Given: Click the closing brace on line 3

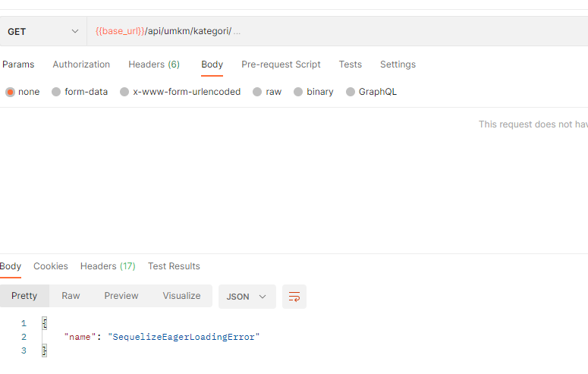Looking at the screenshot, I should pyautogui.click(x=45, y=350).
